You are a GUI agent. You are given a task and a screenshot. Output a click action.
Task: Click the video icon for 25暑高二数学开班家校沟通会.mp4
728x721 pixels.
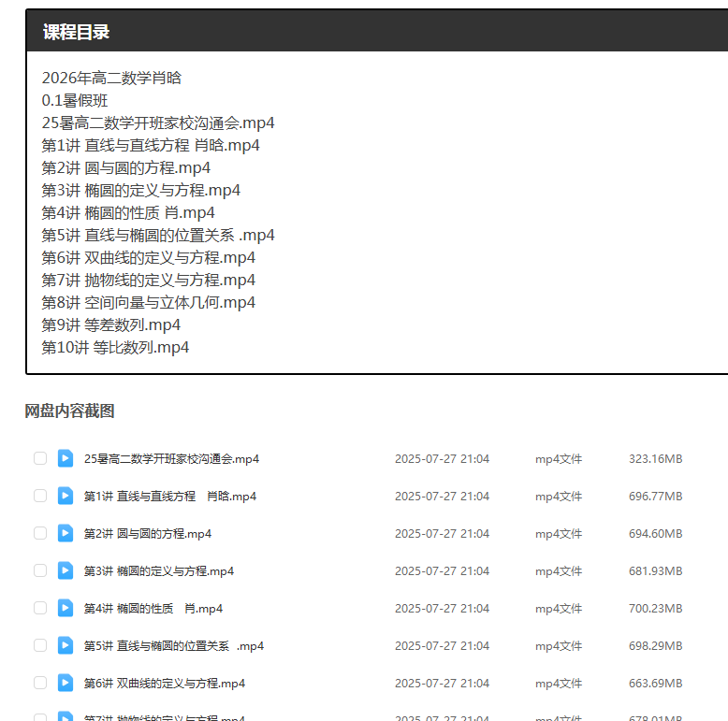point(65,458)
